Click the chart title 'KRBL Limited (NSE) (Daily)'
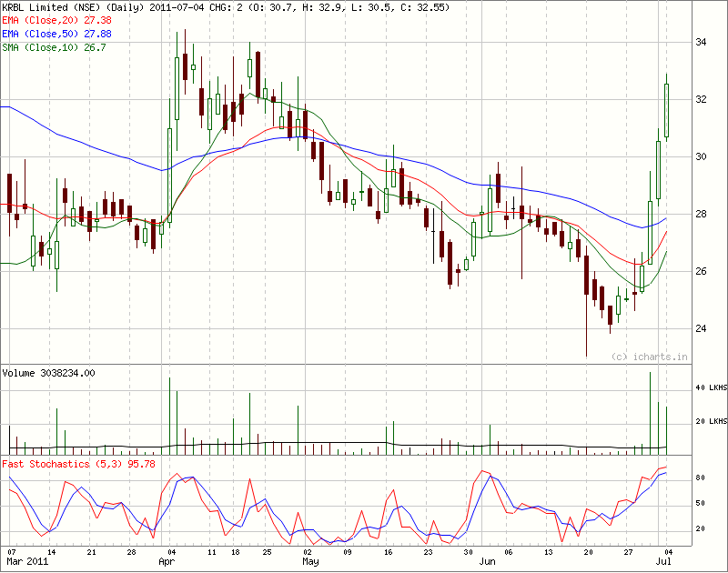Screen dimensions: 728x573 tap(75, 7)
